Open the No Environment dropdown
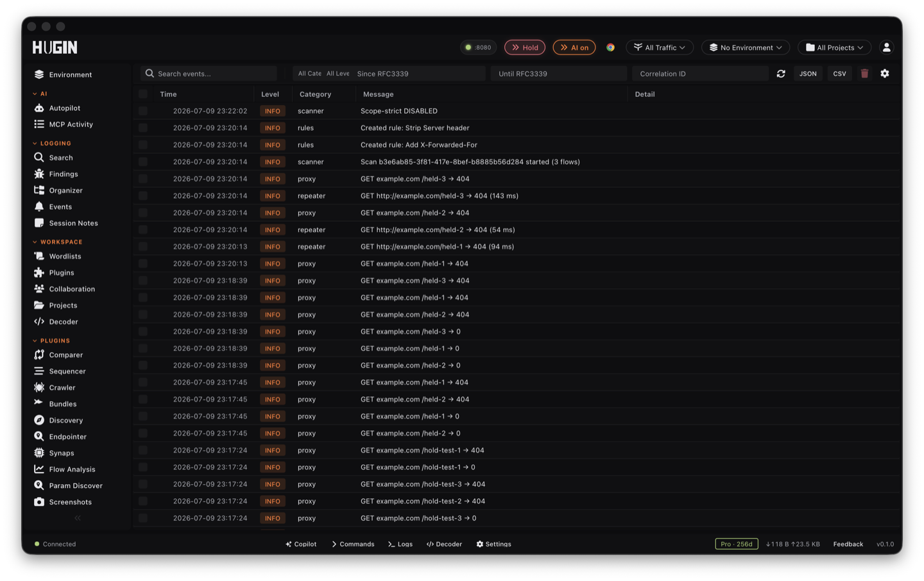The image size is (924, 581). 746,47
